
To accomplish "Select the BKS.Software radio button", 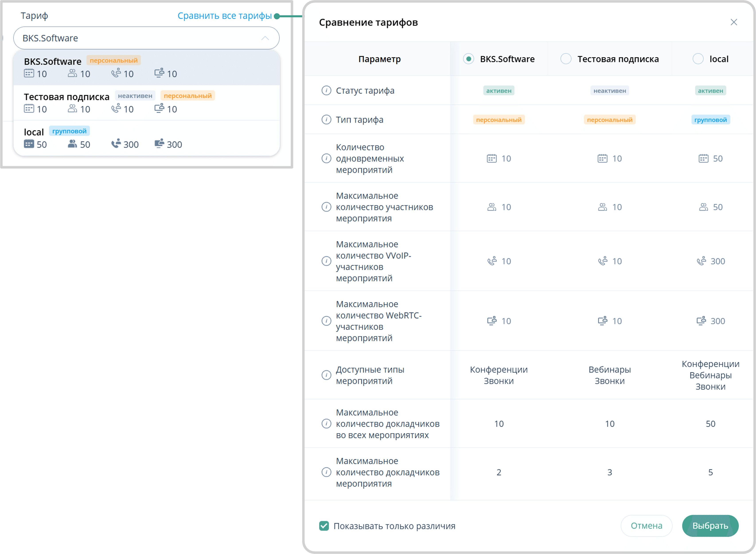I will (x=468, y=59).
